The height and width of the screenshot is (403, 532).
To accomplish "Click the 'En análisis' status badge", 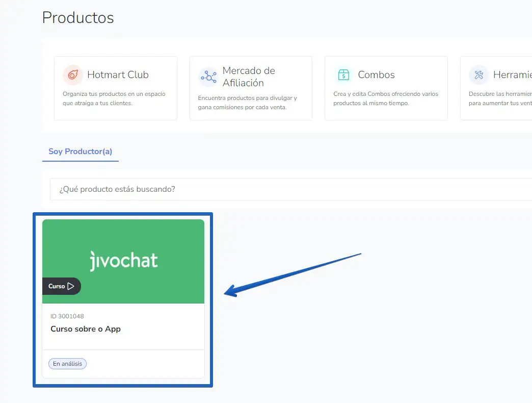I will click(x=67, y=364).
